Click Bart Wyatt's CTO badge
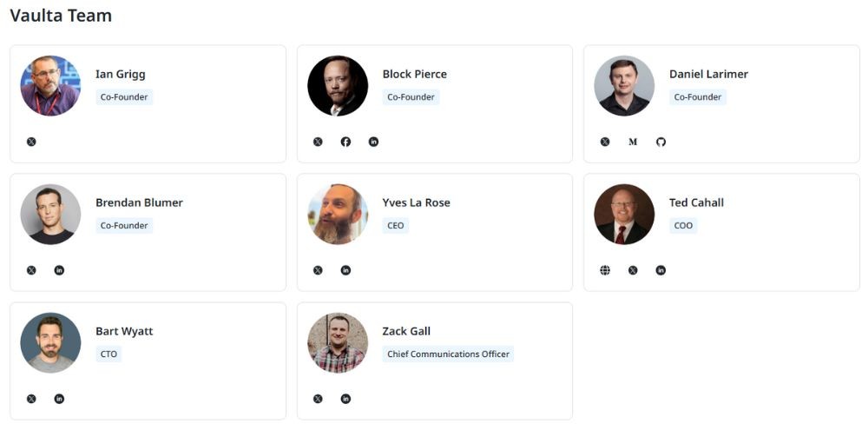Viewport: 868px width, 424px height. coord(108,354)
